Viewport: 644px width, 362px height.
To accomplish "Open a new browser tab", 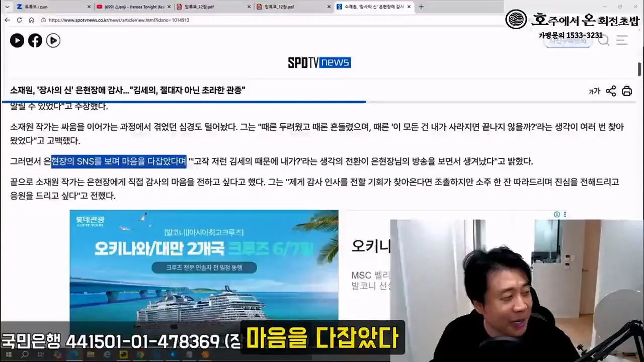I will click(x=421, y=7).
